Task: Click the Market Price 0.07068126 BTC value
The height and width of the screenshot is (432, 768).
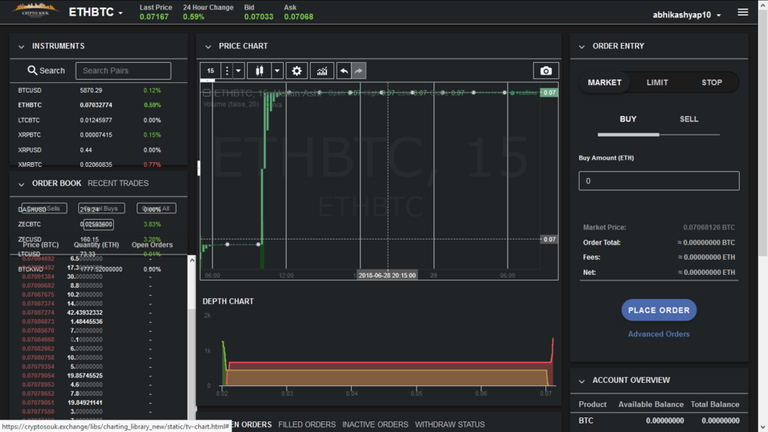Action: (x=709, y=227)
